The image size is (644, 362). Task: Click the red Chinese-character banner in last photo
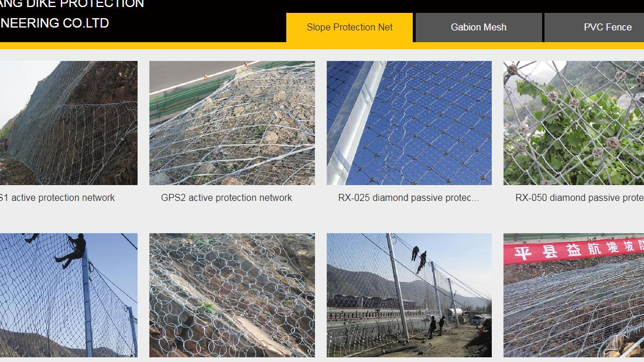(574, 250)
